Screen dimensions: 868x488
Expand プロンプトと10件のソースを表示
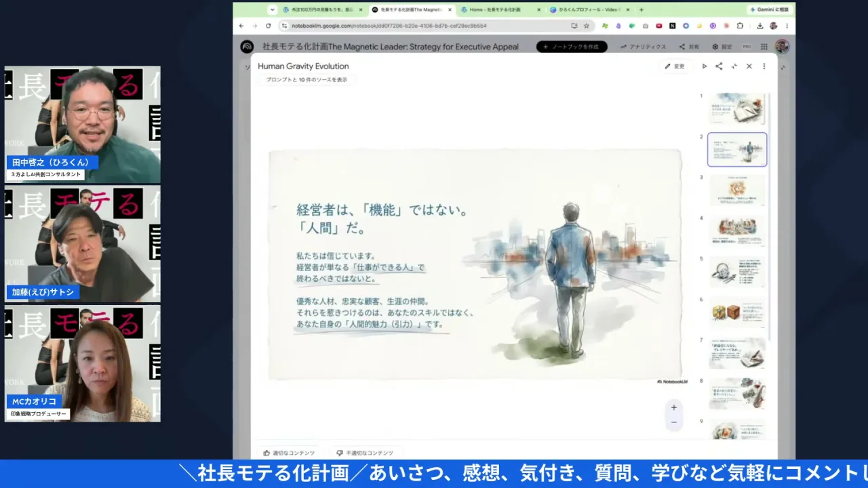307,79
